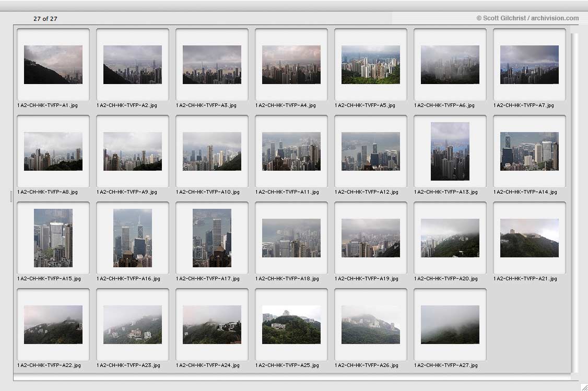The width and height of the screenshot is (588, 391).
Task: Open the 1A2-CH-HK-TVFP-A16.jpg tower image
Action: [x=132, y=238]
